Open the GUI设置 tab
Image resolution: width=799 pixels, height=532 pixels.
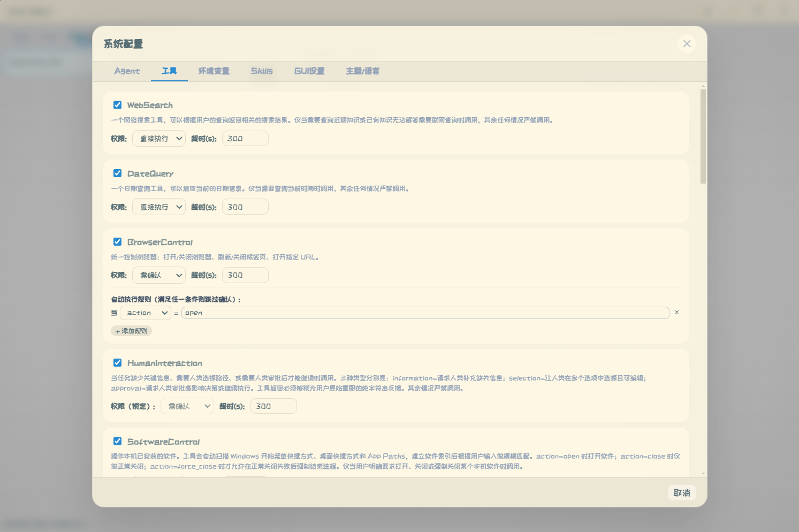309,71
